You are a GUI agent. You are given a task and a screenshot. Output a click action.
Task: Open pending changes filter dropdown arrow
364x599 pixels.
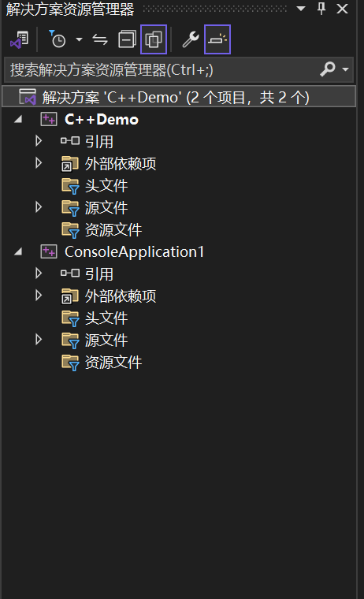(79, 39)
